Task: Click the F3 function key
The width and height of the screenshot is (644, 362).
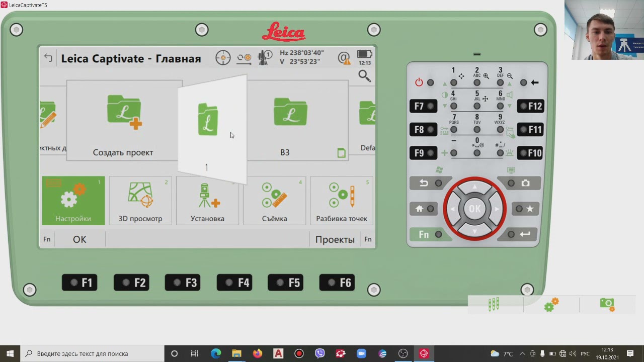Action: point(183,283)
